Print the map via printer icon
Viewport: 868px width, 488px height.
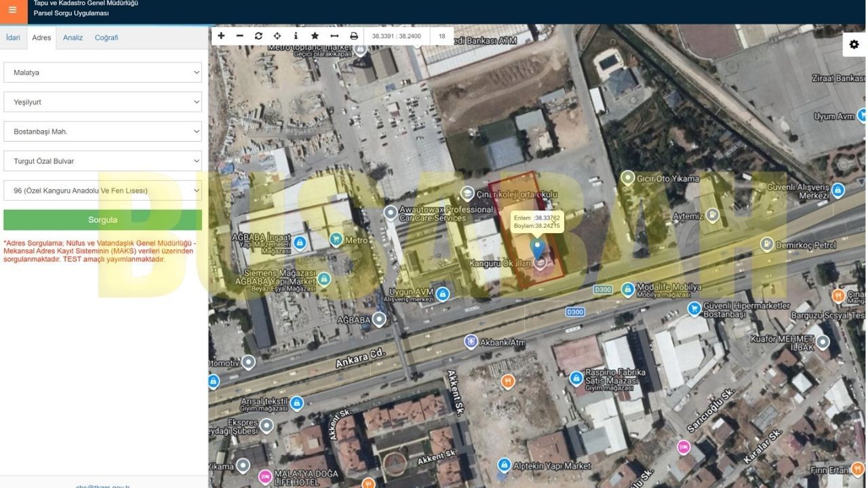(x=353, y=36)
